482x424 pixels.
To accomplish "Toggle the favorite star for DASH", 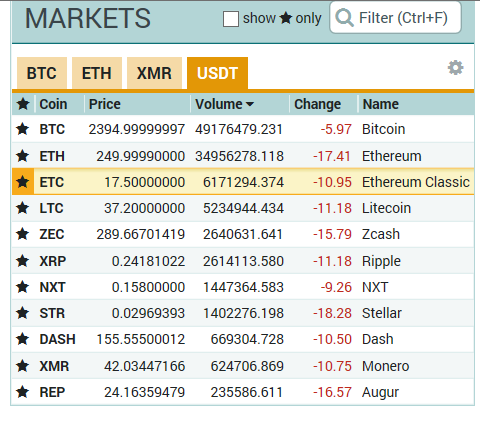I will click(23, 339).
